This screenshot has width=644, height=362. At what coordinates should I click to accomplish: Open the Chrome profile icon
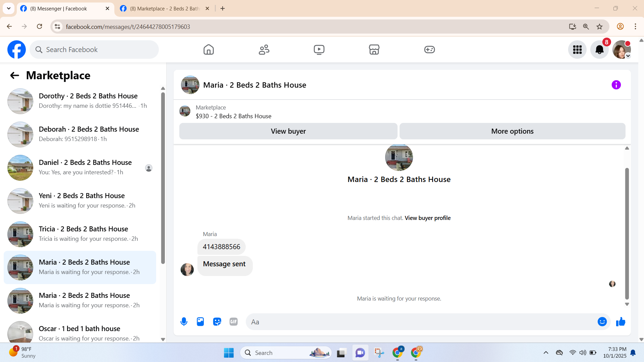pyautogui.click(x=620, y=27)
